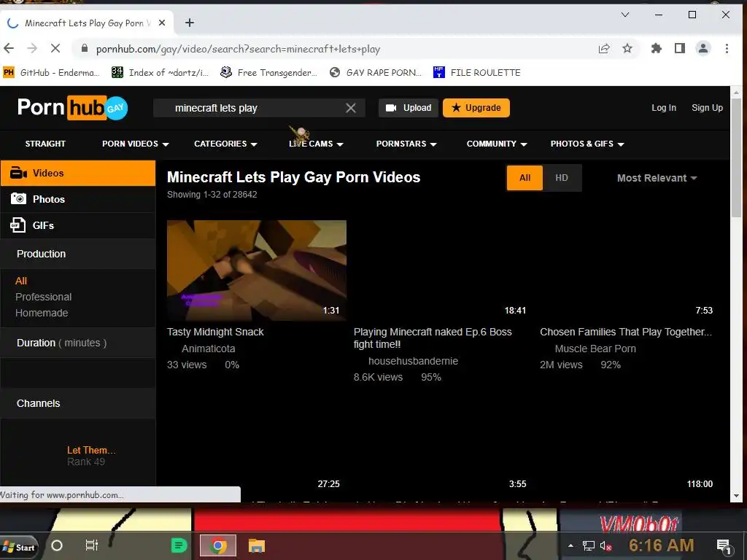The width and height of the screenshot is (747, 560).
Task: Click the browser forward arrow
Action: [32, 48]
